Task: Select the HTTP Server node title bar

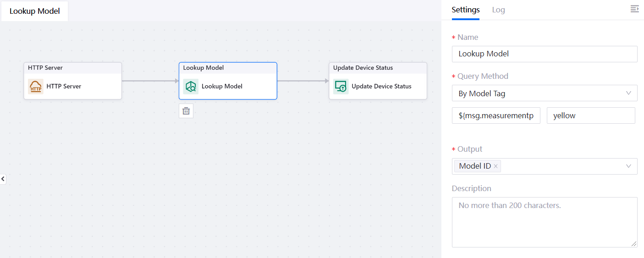Action: pos(72,68)
